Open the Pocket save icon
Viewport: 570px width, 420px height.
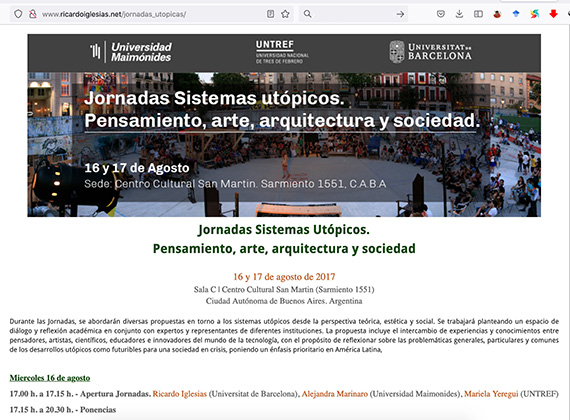(441, 14)
